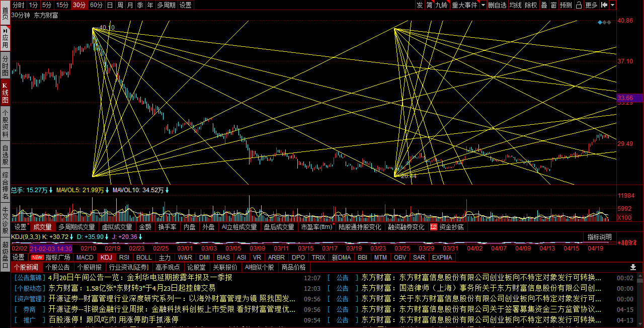Click the jump-to-start arrow icon
644x328 pixels.
pyautogui.click(x=604, y=5)
